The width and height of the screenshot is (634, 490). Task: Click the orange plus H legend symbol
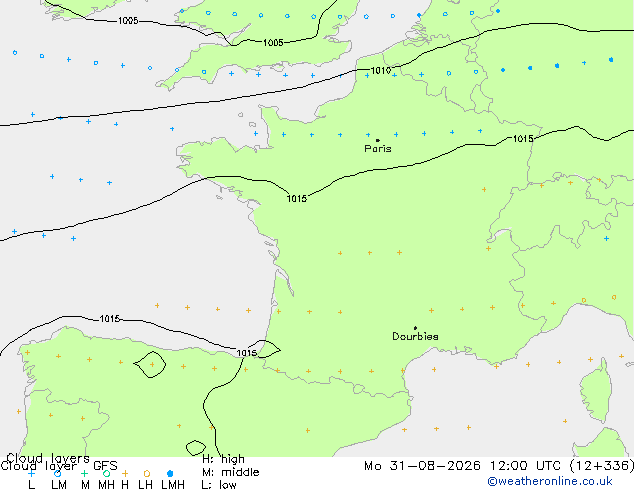(125, 473)
